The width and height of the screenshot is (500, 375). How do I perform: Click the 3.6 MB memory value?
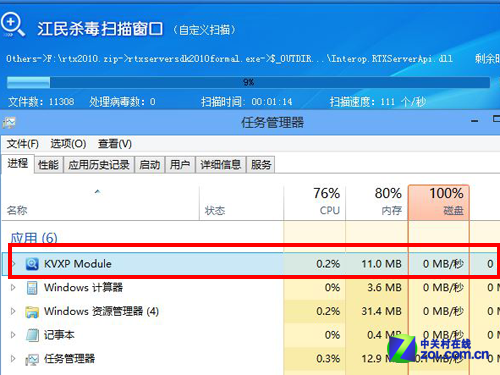coord(385,288)
